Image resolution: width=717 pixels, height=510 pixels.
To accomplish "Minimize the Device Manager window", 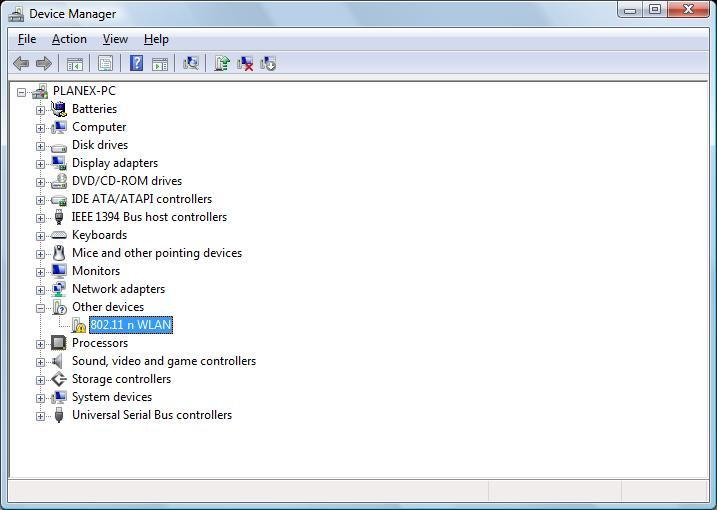I will (x=630, y=9).
